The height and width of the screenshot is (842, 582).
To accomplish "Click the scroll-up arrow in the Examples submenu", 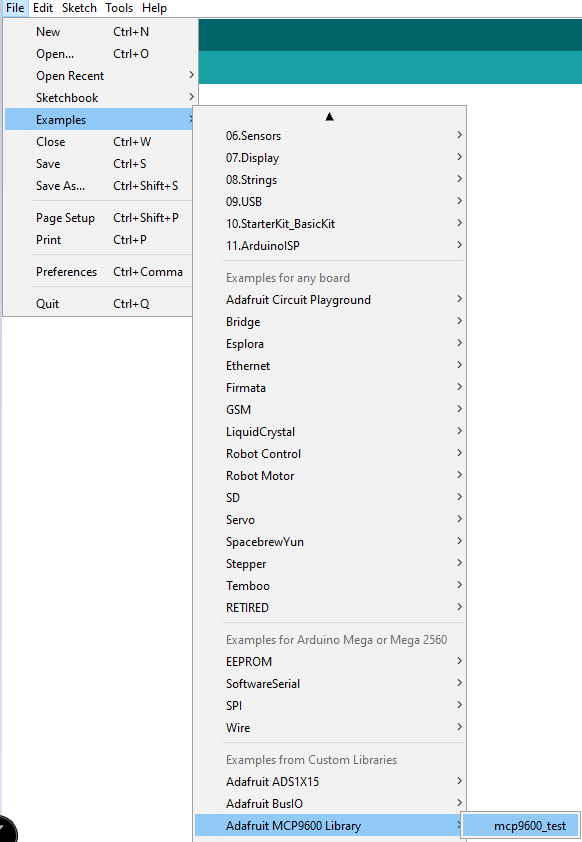I will coord(329,117).
